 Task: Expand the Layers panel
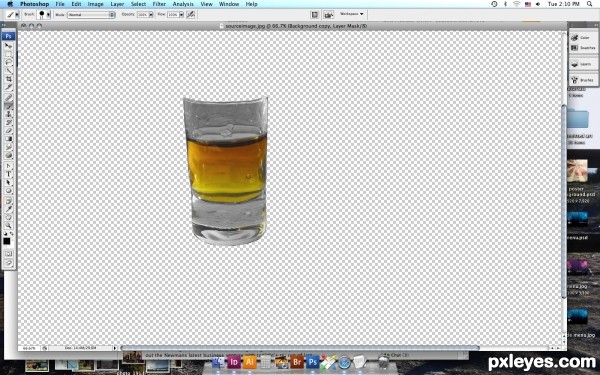[584, 64]
